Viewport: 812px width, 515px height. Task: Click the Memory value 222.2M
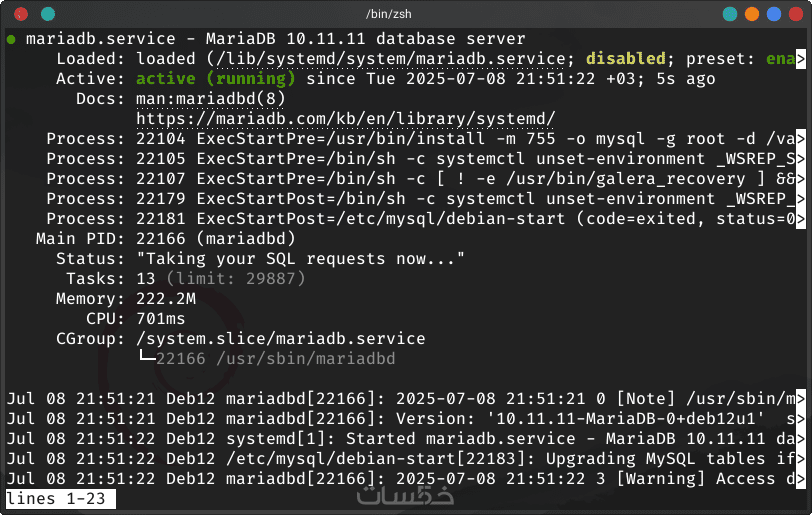165,299
